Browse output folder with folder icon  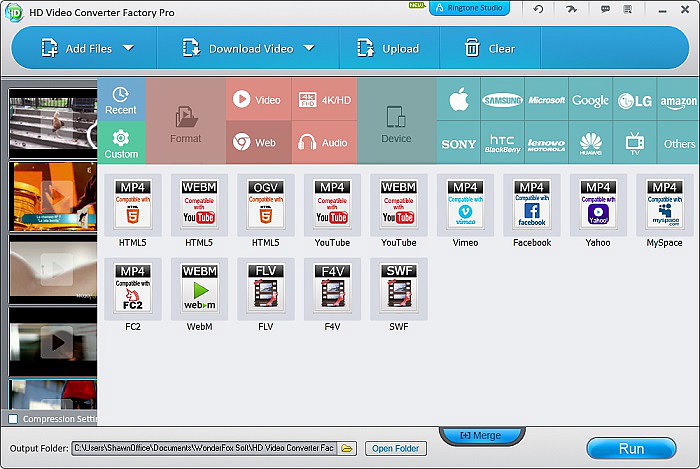347,448
